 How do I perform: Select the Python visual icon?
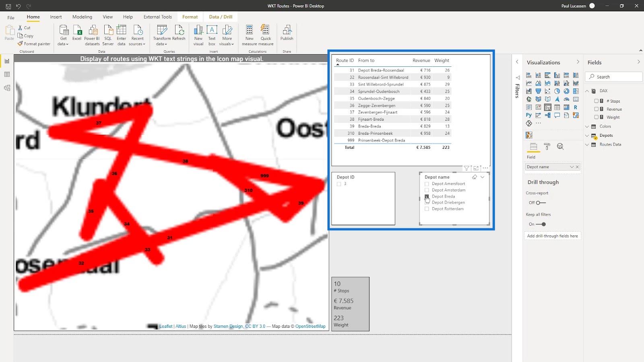click(x=529, y=115)
